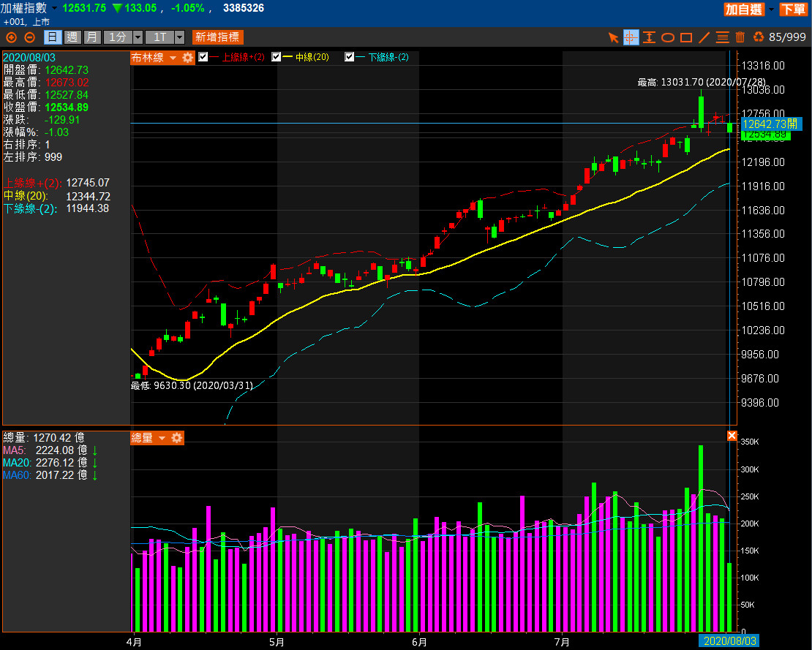
Task: Toggle the 中線(20) middle line checkbox
Action: click(x=277, y=57)
